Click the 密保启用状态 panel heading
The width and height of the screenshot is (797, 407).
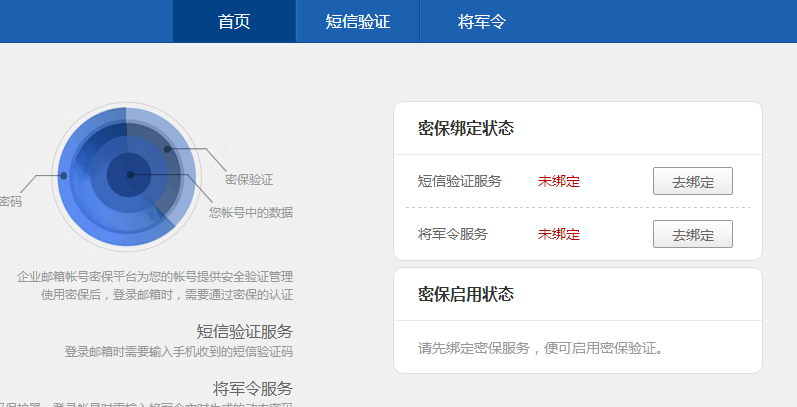(x=465, y=295)
